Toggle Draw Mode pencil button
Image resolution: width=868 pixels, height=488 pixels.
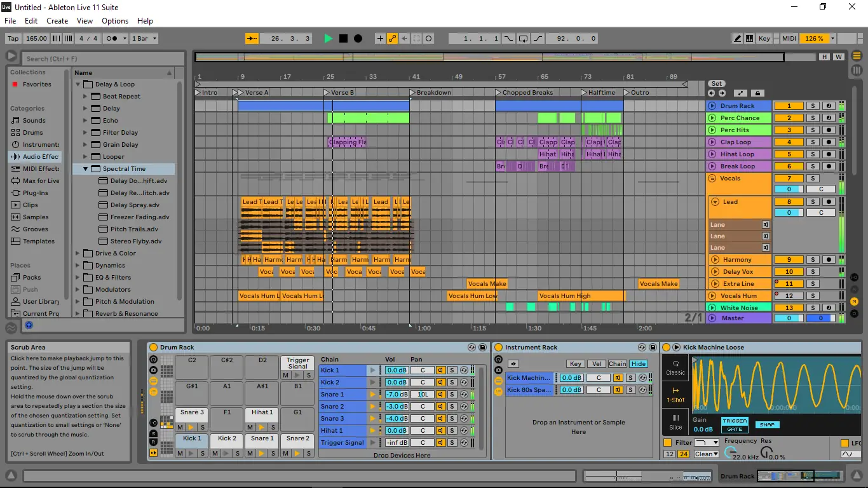click(738, 39)
